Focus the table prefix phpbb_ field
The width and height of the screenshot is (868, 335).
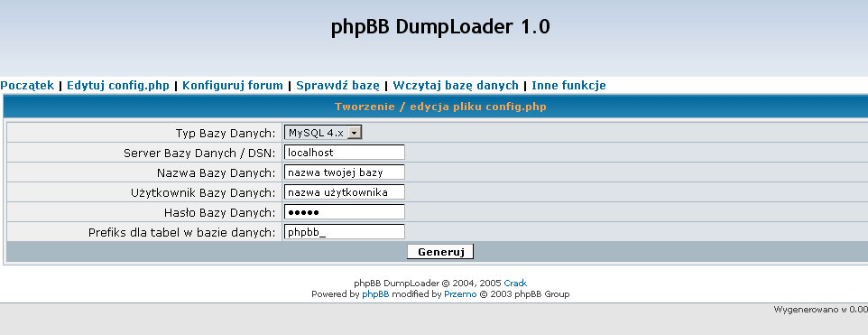[345, 232]
